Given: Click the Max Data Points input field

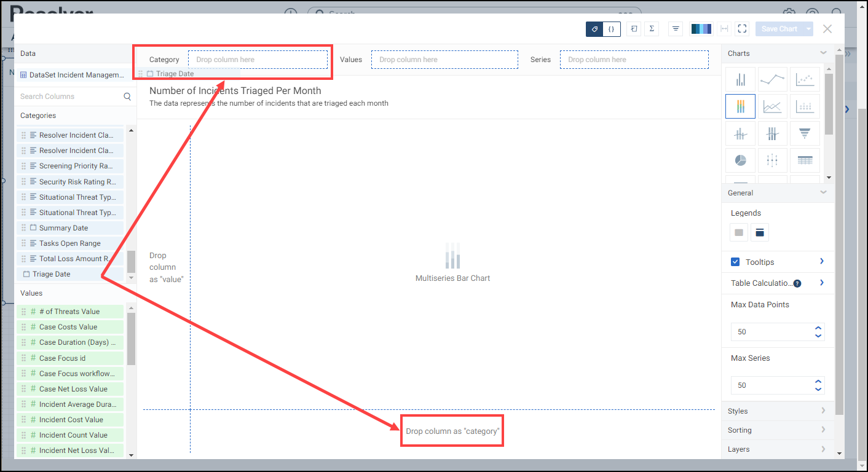Looking at the screenshot, I should (778, 332).
